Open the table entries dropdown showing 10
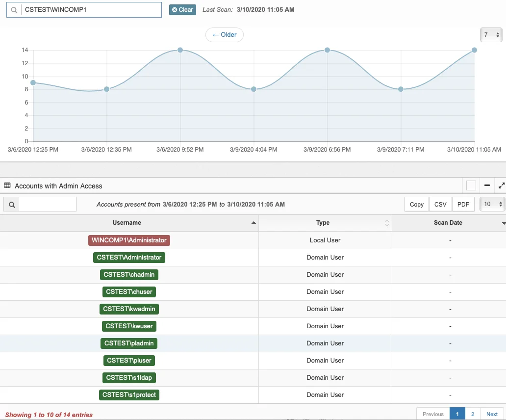 [x=492, y=204]
